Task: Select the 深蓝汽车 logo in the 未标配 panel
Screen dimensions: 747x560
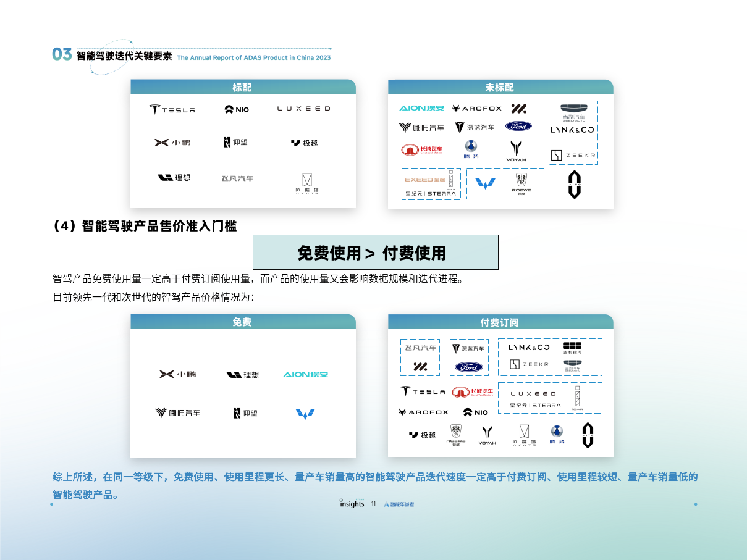Action: coord(475,127)
